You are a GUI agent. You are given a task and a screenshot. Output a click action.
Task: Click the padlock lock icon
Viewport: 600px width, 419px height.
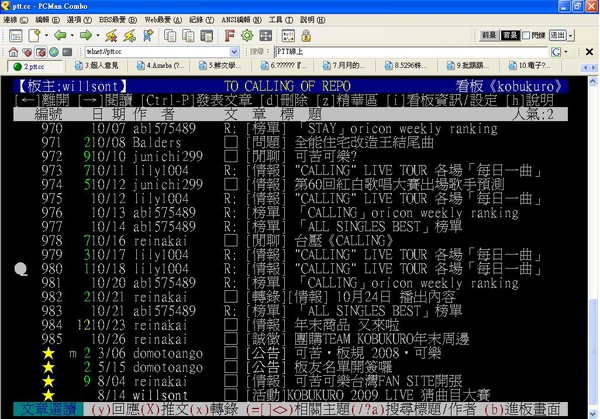pyautogui.click(x=306, y=36)
